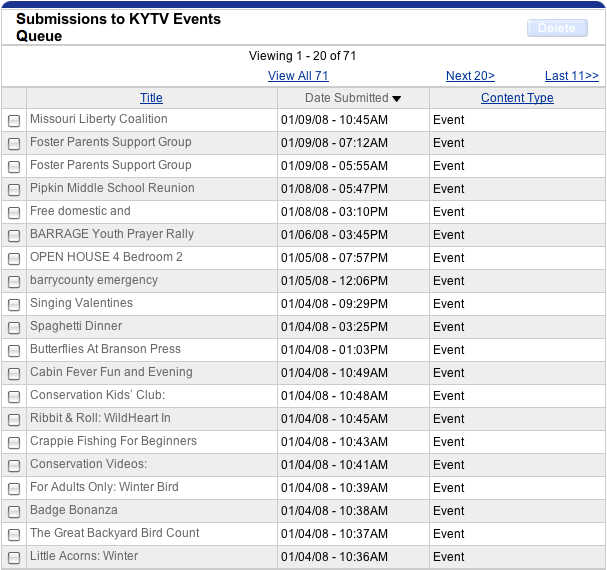Select checkbox for barrycounty emergency
The width and height of the screenshot is (607, 570).
tap(14, 282)
